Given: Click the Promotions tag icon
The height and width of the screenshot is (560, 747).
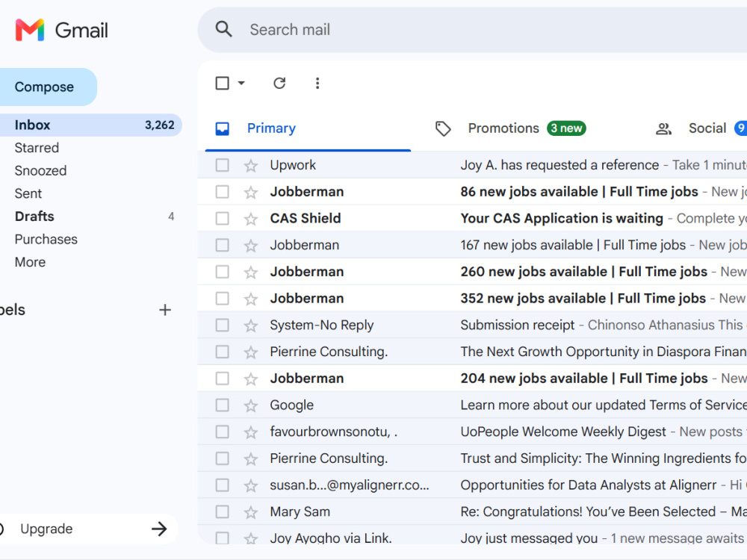Looking at the screenshot, I should click(443, 128).
